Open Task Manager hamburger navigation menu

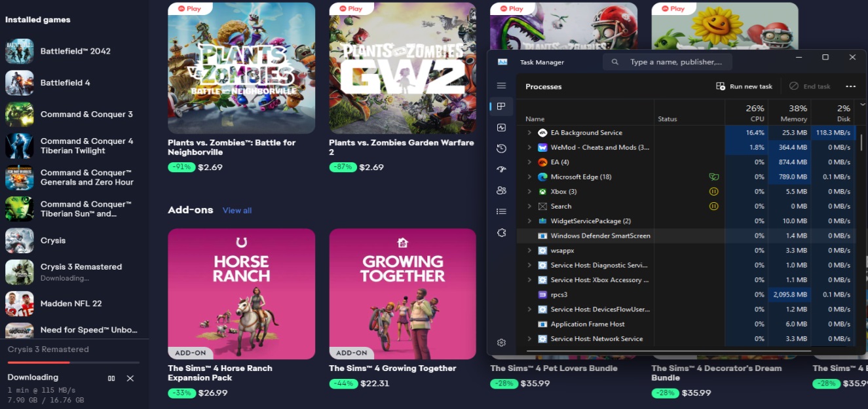(x=502, y=86)
